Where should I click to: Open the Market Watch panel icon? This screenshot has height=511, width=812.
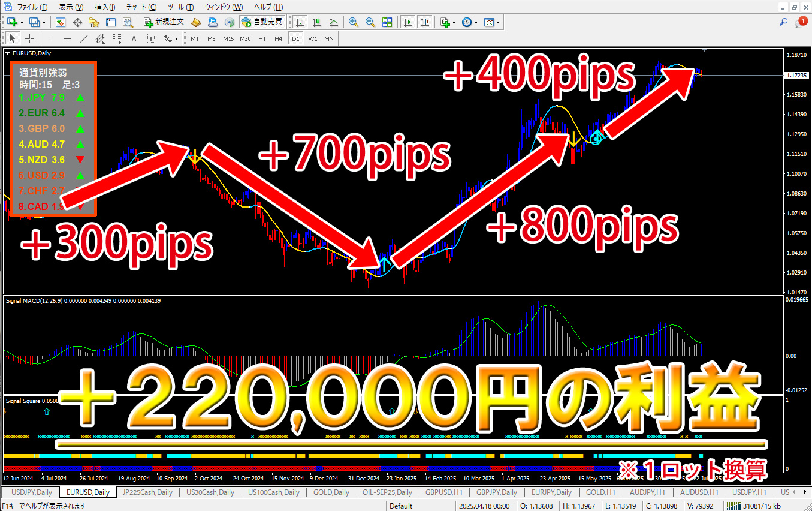pos(61,22)
